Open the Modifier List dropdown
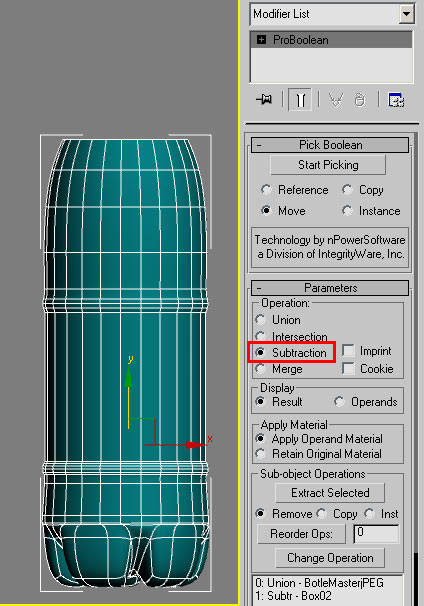 (406, 14)
